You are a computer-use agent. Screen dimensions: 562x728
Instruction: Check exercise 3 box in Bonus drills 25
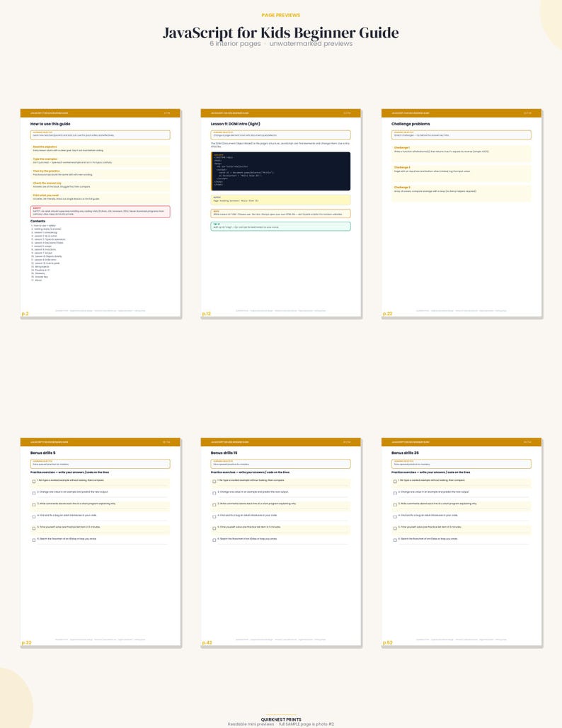tap(395, 505)
